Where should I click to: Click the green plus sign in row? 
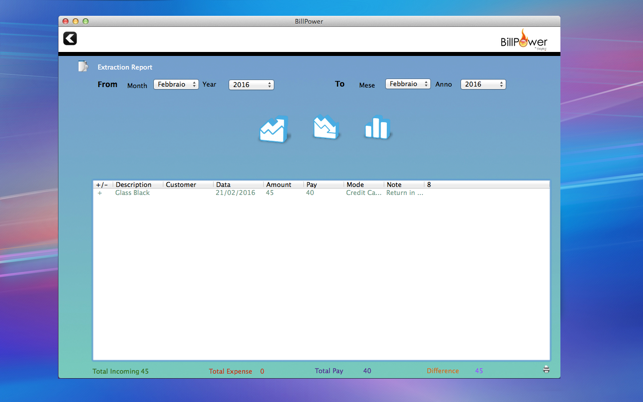(x=100, y=193)
